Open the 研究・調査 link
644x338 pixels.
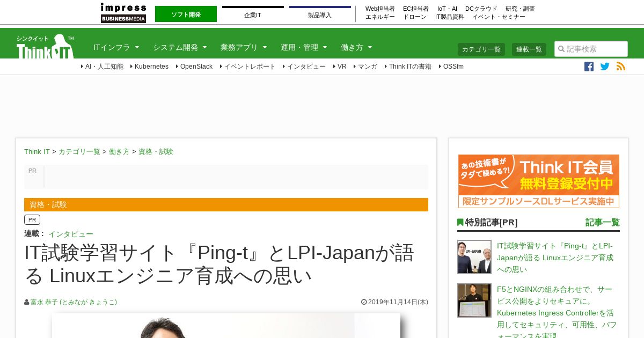[x=520, y=9]
